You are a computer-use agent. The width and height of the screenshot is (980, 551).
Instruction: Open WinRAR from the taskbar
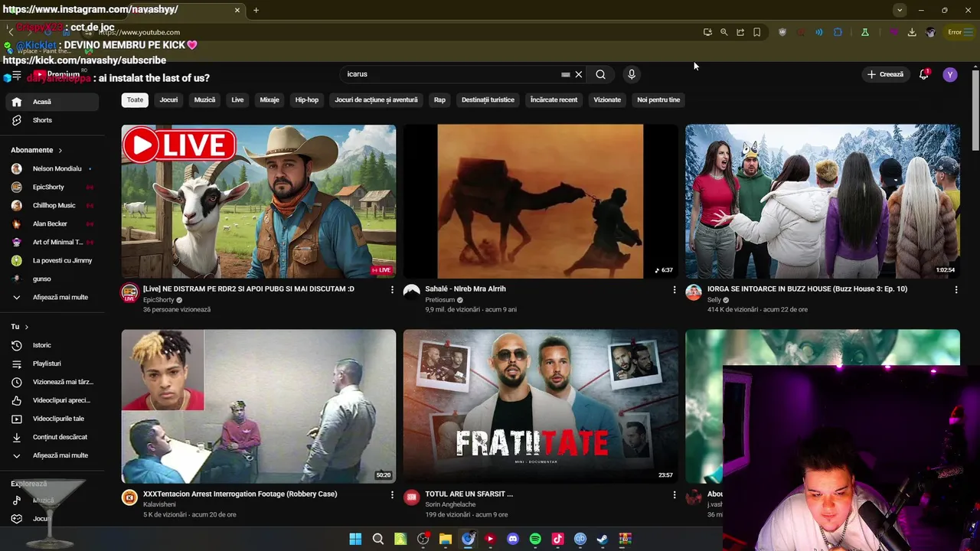click(626, 539)
